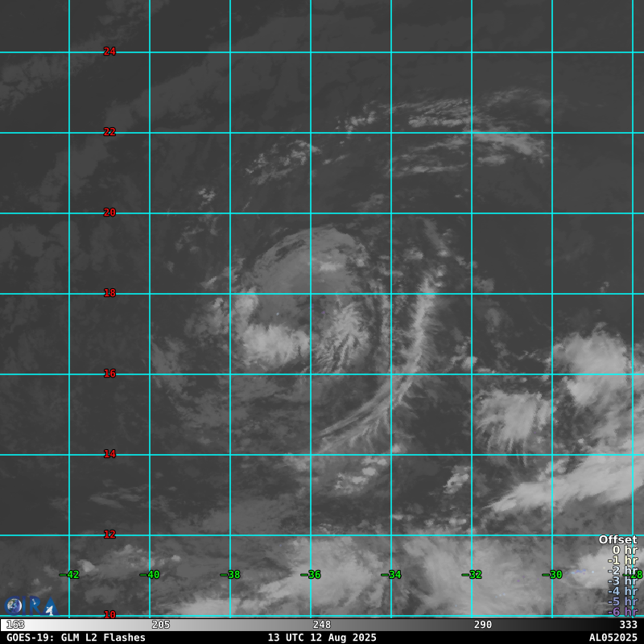Click the Offset legend title
The image size is (644, 644).
point(617,540)
